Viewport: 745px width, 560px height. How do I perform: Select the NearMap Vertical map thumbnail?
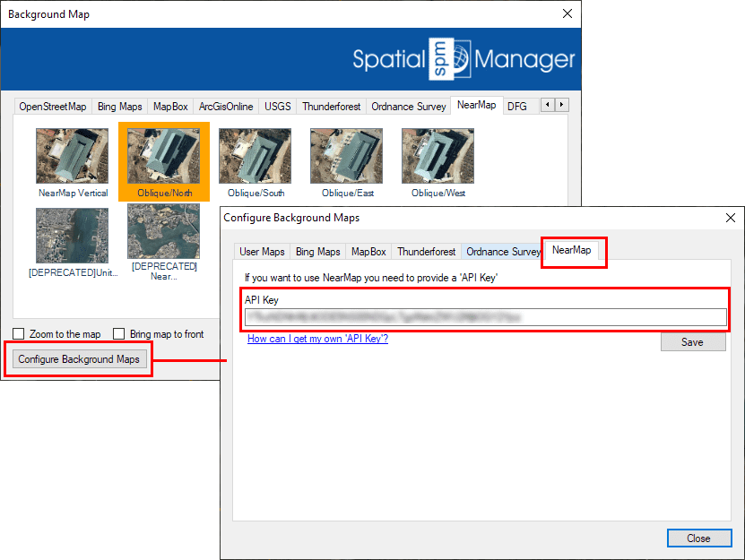click(x=73, y=156)
